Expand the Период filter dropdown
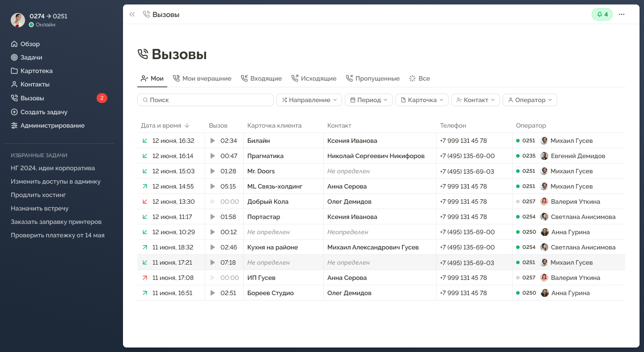644x352 pixels. pos(369,100)
